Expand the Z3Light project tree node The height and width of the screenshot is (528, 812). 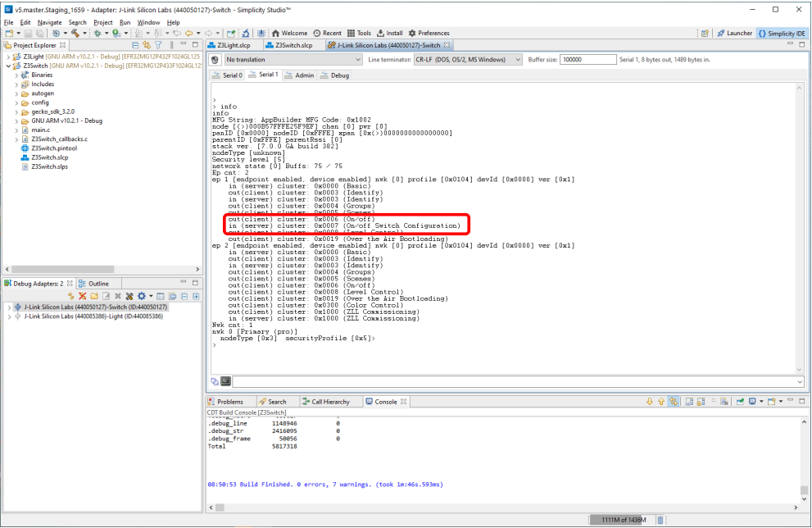point(8,56)
